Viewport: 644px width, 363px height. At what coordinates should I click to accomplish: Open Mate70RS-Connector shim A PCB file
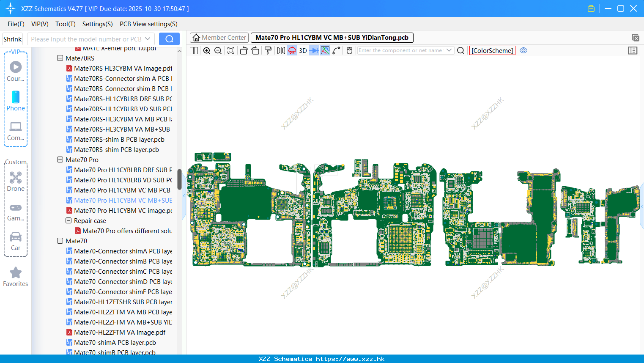click(x=119, y=78)
